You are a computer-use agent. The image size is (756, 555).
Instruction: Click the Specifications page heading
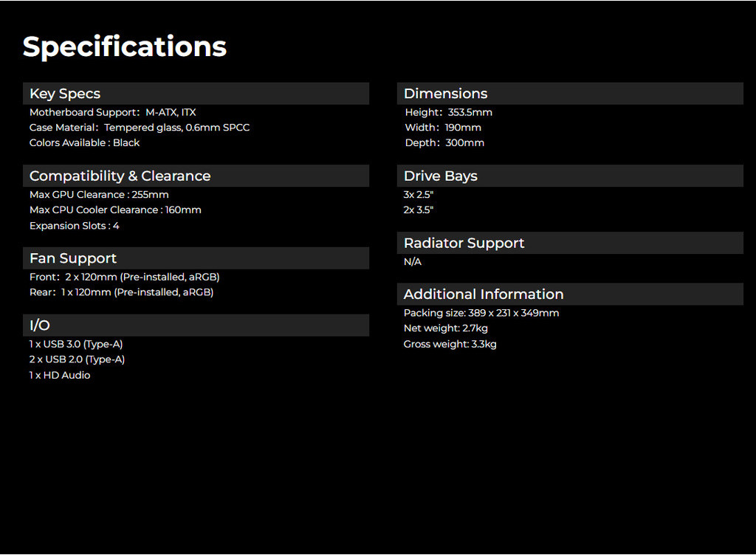click(x=124, y=46)
